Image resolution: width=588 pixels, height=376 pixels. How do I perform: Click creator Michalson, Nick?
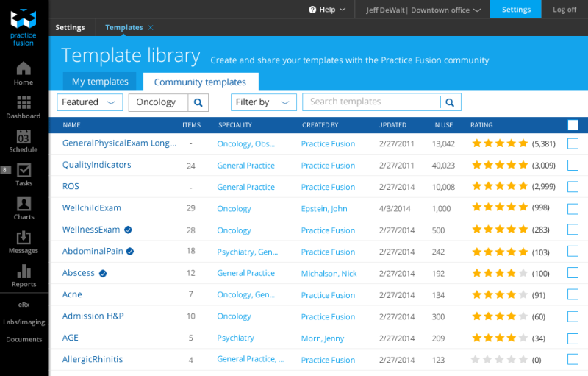pos(329,274)
